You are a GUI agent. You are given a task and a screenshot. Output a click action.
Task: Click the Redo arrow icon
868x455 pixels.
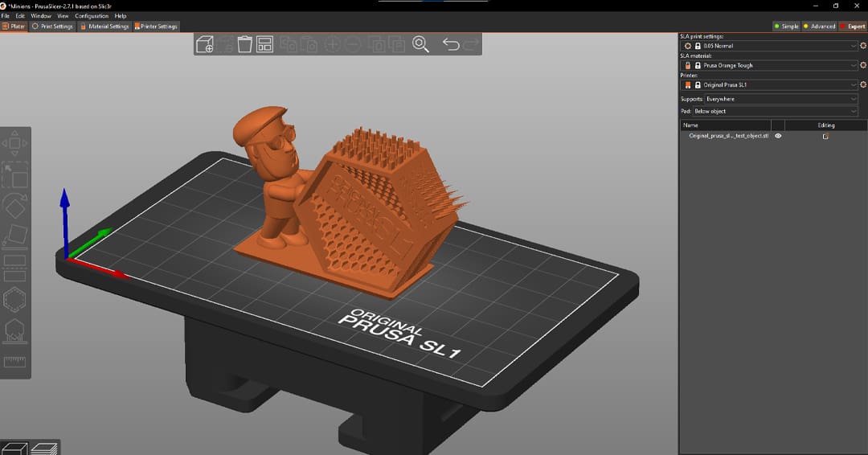click(x=471, y=44)
